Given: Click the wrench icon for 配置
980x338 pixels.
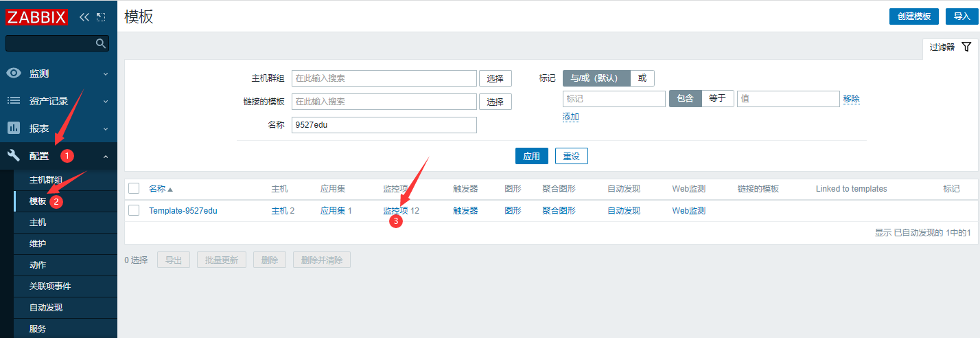Looking at the screenshot, I should [14, 156].
